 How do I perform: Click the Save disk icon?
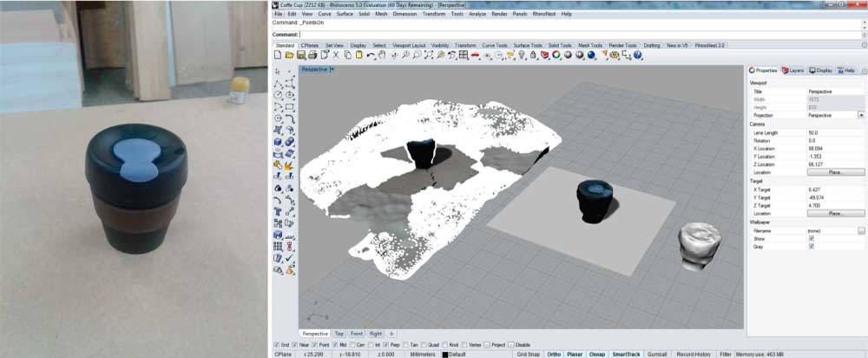coord(300,56)
